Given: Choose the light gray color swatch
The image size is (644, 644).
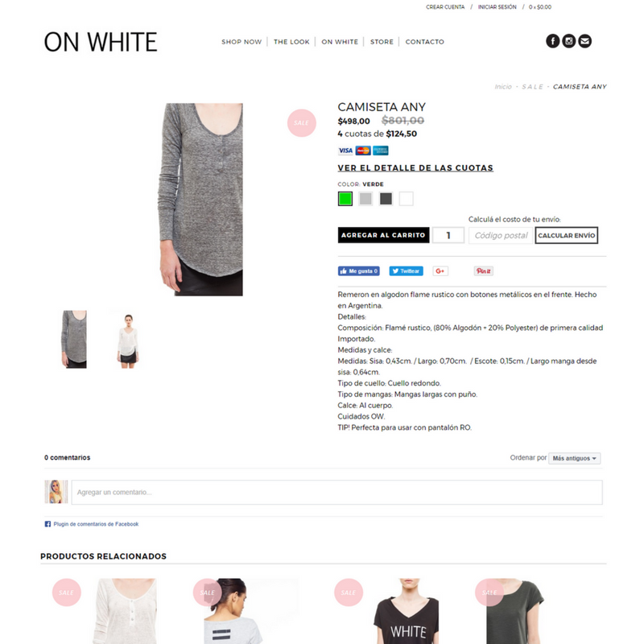Looking at the screenshot, I should [365, 199].
